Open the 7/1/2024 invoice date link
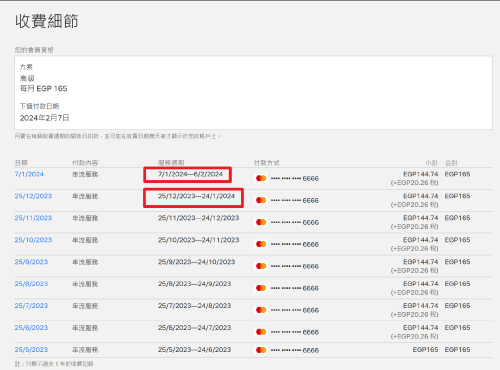500x370 pixels. click(x=29, y=174)
